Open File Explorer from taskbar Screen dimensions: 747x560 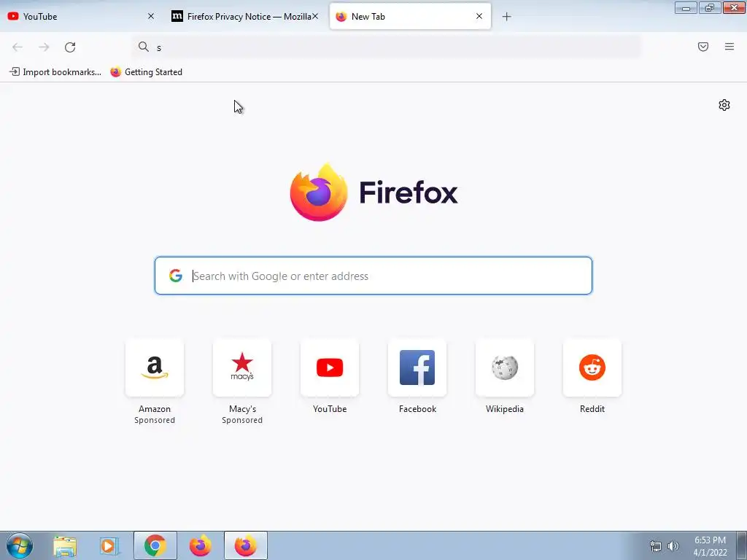tap(65, 545)
